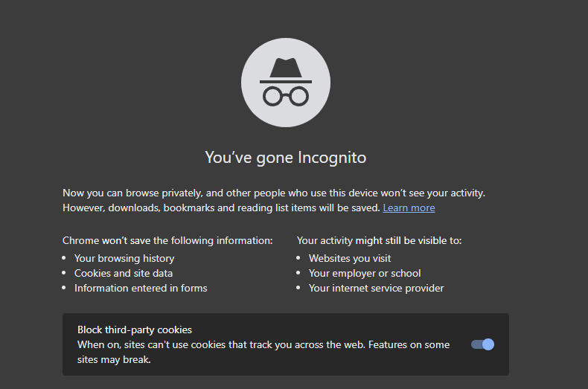Click the "Now you can browse privately" paragraph

pyautogui.click(x=274, y=201)
